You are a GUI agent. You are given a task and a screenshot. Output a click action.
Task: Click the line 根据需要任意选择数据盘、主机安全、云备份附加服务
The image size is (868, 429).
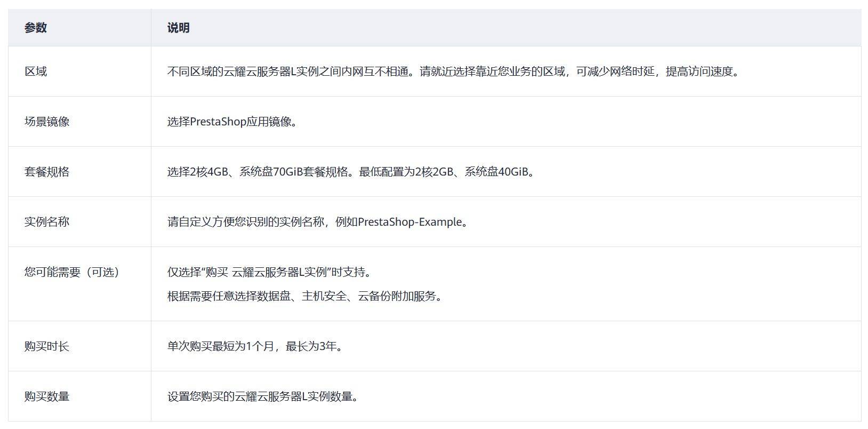(x=306, y=296)
